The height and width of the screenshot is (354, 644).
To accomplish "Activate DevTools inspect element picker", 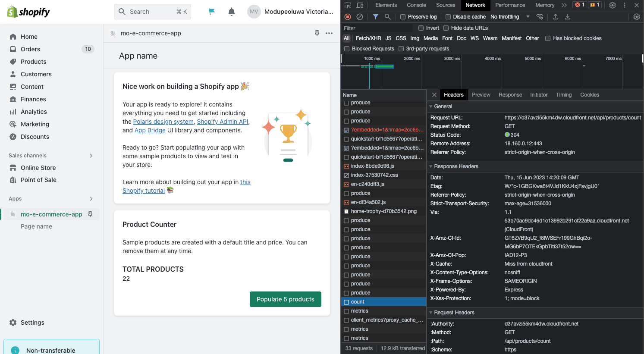I will [348, 5].
